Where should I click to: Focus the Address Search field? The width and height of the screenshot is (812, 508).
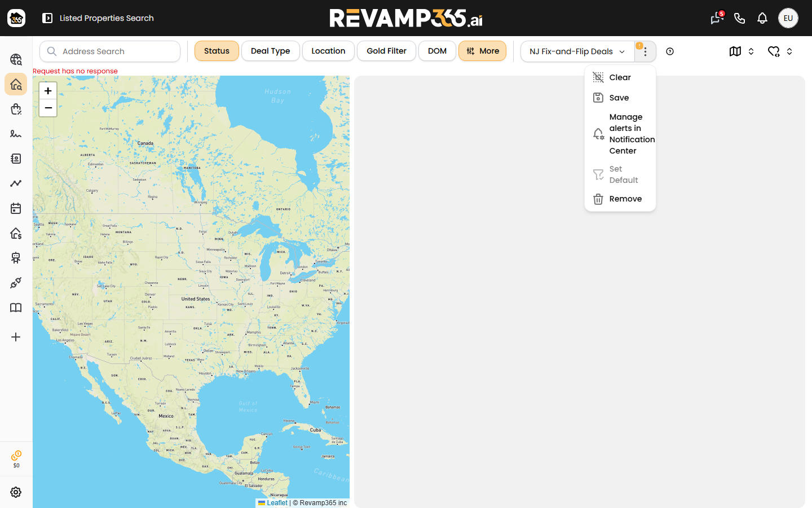click(x=110, y=51)
